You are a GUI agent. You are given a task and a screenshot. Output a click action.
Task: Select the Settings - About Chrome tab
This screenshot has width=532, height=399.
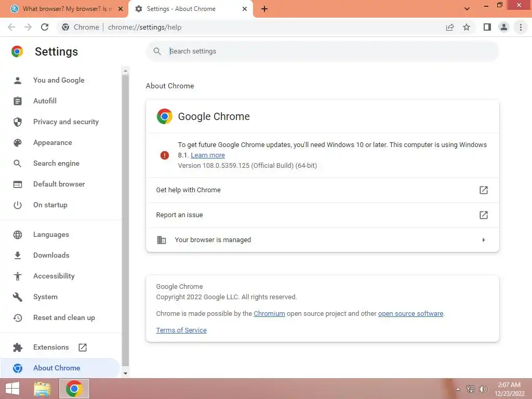pyautogui.click(x=190, y=9)
